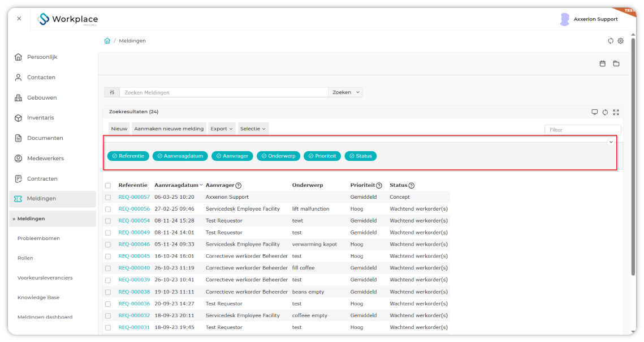
Task: Open Probleembomen submenu item
Action: (x=38, y=238)
